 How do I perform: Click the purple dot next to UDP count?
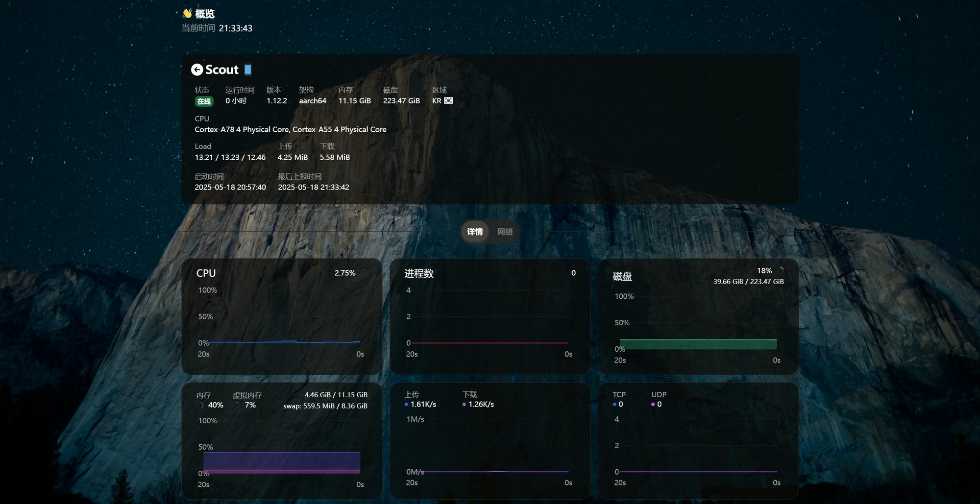[x=653, y=405]
